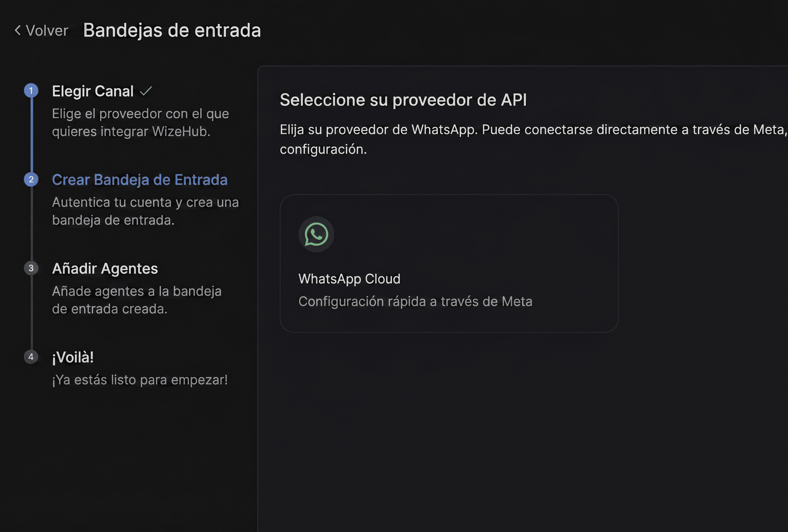Click the Elige el proveedor description text
788x532 pixels.
click(x=140, y=122)
